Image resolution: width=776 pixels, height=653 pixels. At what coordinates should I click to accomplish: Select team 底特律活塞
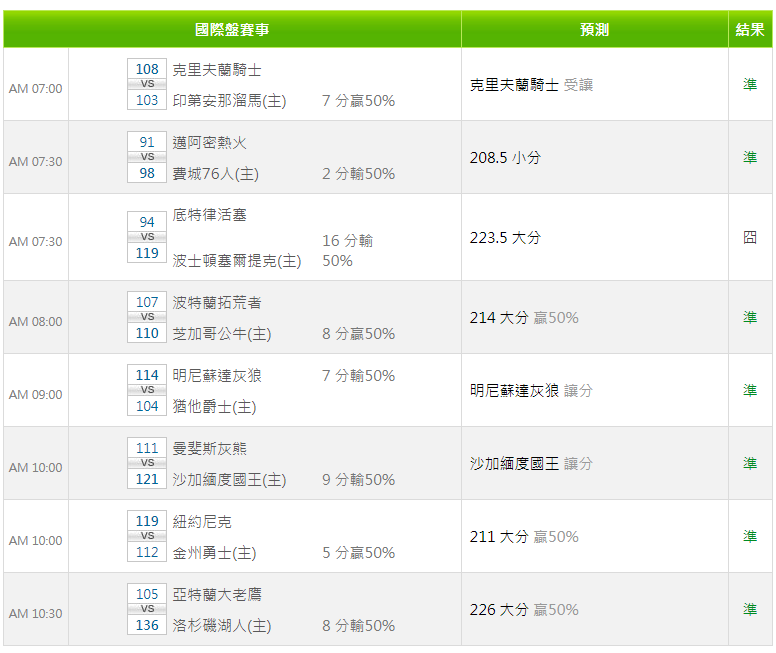coord(209,215)
